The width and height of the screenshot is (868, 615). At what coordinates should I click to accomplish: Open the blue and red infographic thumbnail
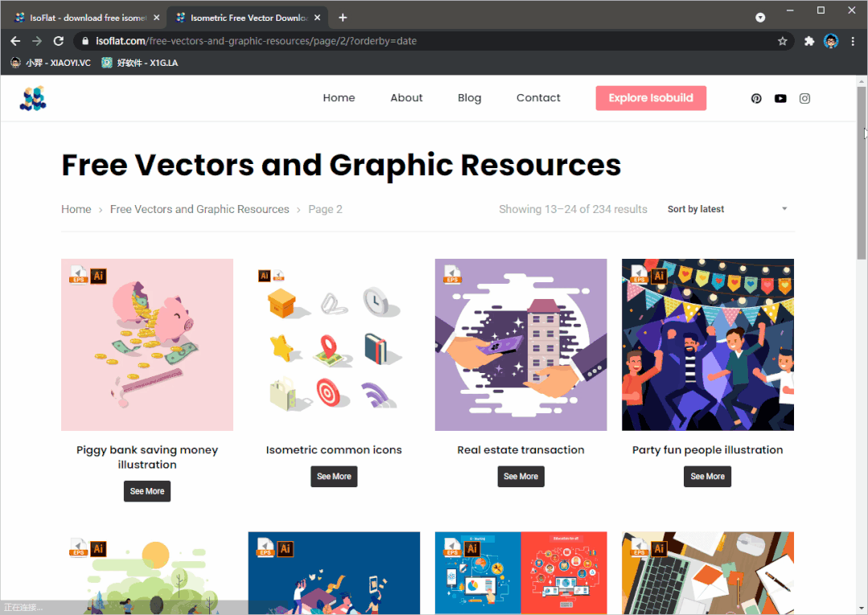[x=521, y=573]
